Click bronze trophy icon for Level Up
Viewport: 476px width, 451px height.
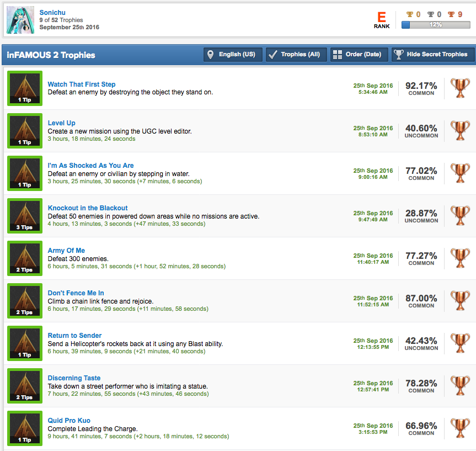pos(460,131)
